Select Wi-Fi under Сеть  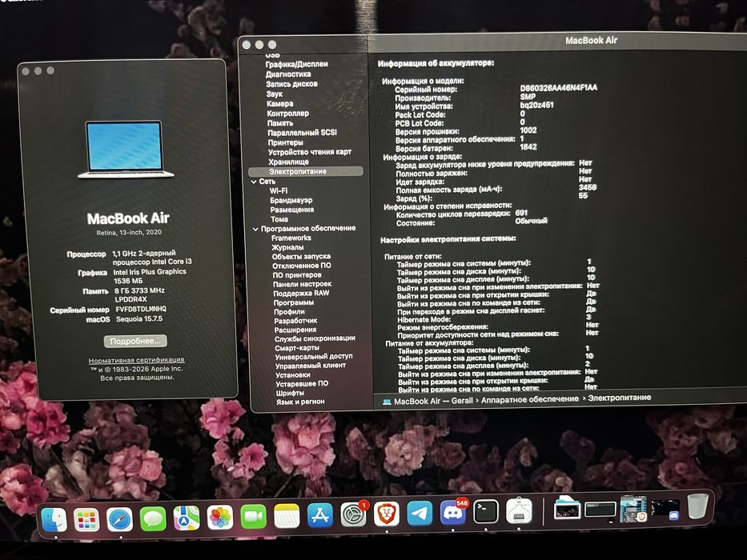(279, 191)
